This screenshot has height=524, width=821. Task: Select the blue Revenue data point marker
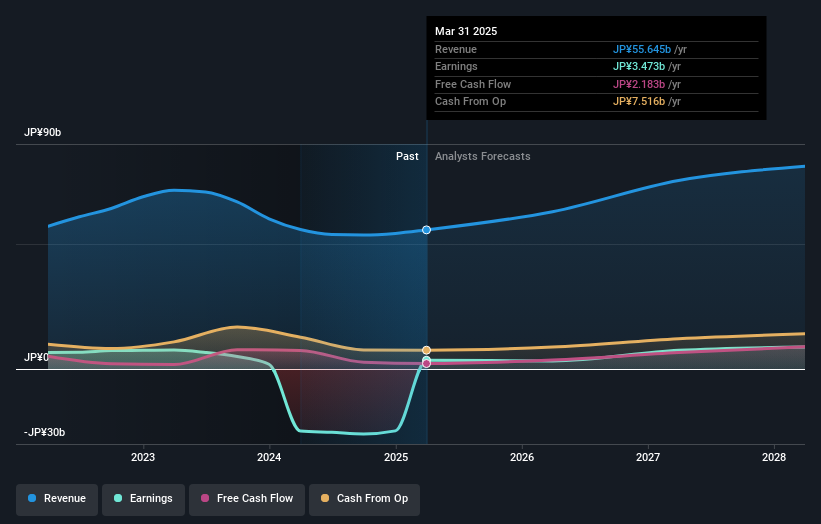pos(427,230)
